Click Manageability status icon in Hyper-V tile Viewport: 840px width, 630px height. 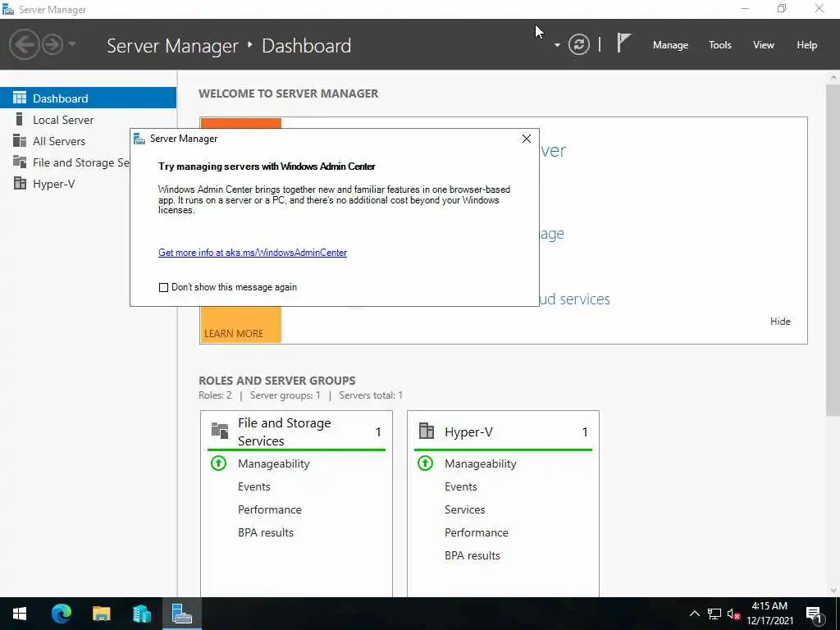coord(426,463)
